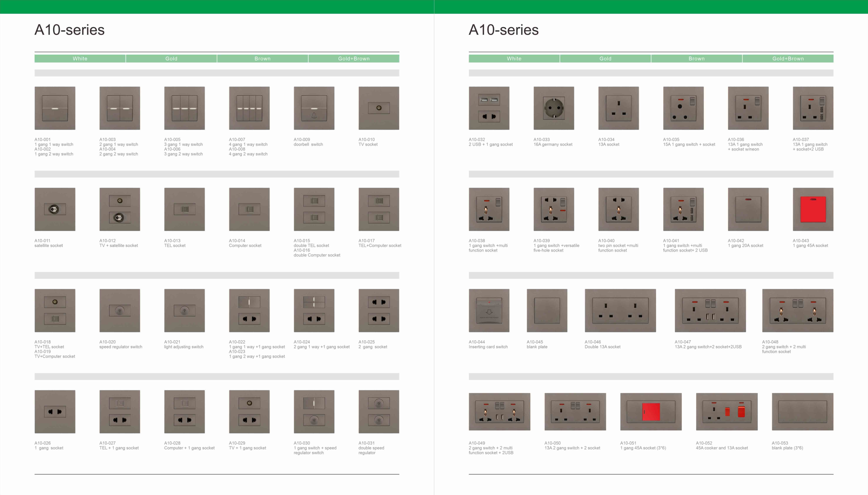Select the A10-046 Double 13A socket image

point(620,310)
